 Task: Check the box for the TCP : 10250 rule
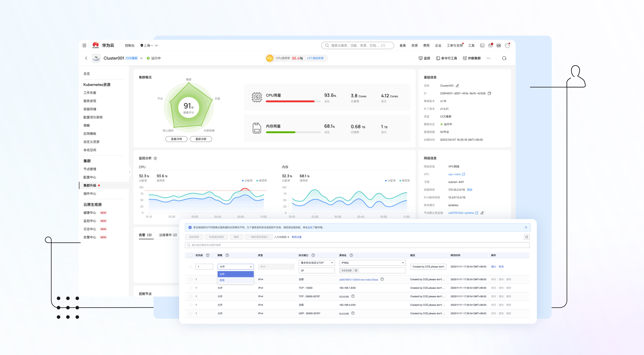click(191, 288)
